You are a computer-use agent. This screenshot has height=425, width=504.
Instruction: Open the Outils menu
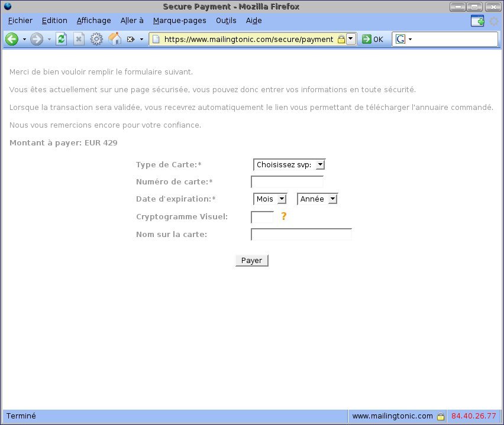(x=226, y=21)
